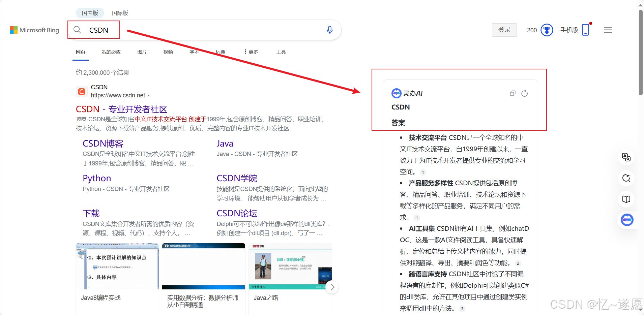The image size is (644, 315).
Task: Open the Python sublink
Action: (97, 178)
